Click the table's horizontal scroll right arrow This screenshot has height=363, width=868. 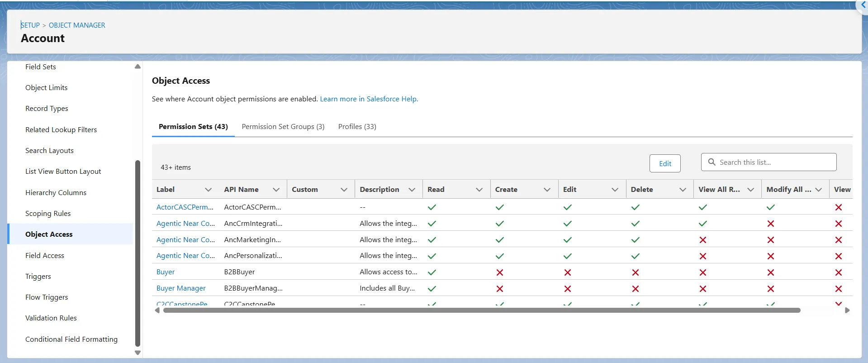coord(847,310)
